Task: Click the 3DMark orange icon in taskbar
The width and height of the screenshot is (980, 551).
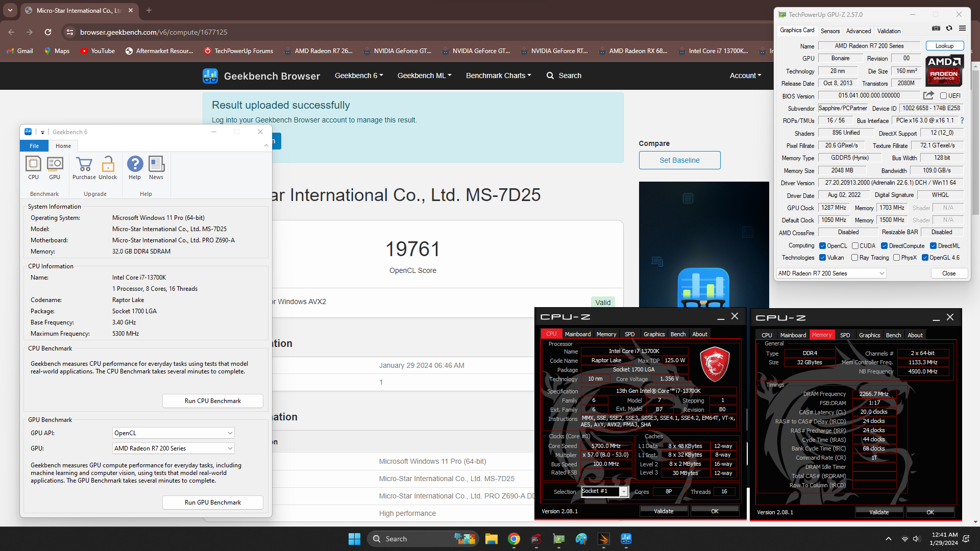Action: tap(604, 539)
